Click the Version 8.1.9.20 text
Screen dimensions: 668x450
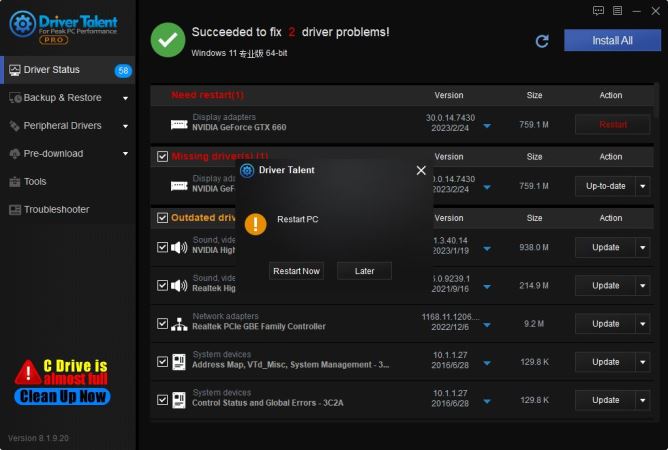(x=38, y=438)
